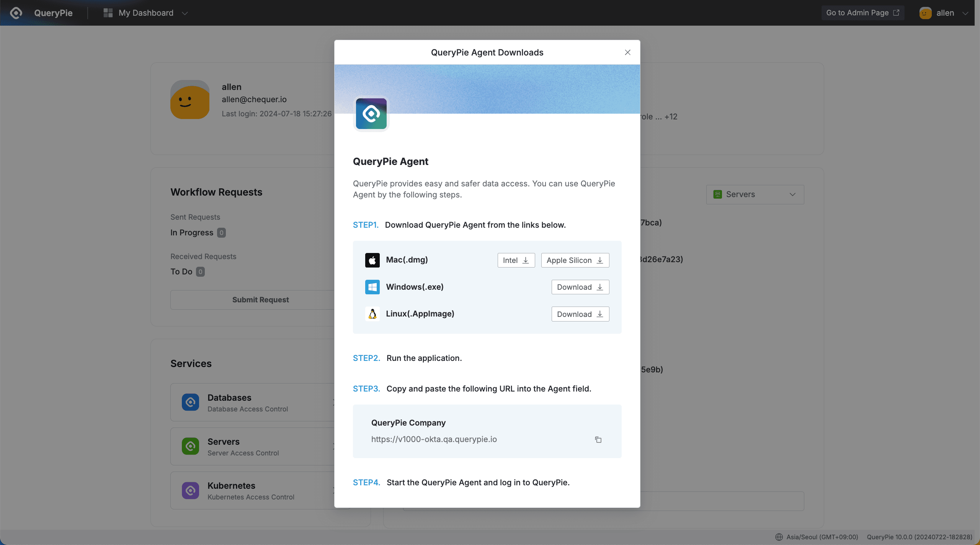Download the Apple Silicon Mac agent
The height and width of the screenshot is (545, 980).
click(575, 260)
